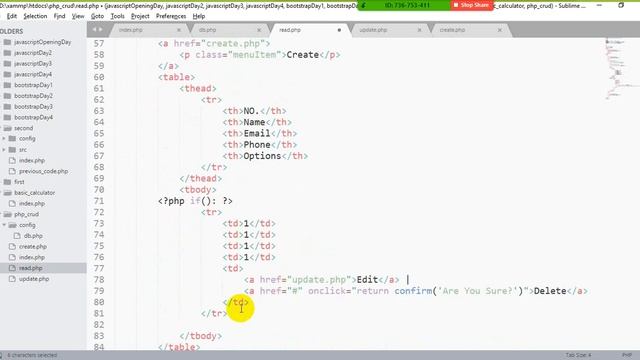Open db.php in the sidebar
The image size is (640, 360).
[33, 236]
